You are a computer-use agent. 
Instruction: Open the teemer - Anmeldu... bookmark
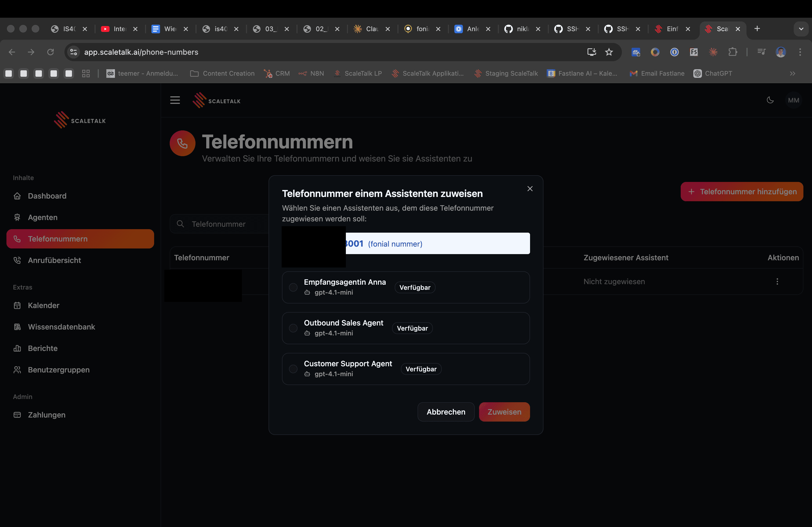pos(142,73)
